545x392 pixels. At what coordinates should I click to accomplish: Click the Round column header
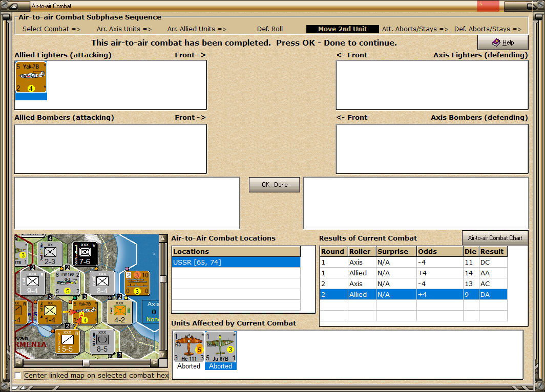(x=333, y=251)
